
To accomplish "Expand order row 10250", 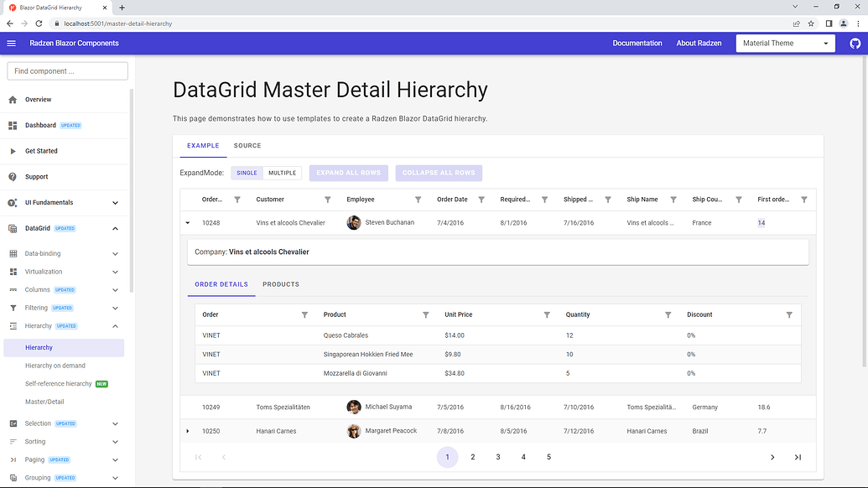I will 188,431.
